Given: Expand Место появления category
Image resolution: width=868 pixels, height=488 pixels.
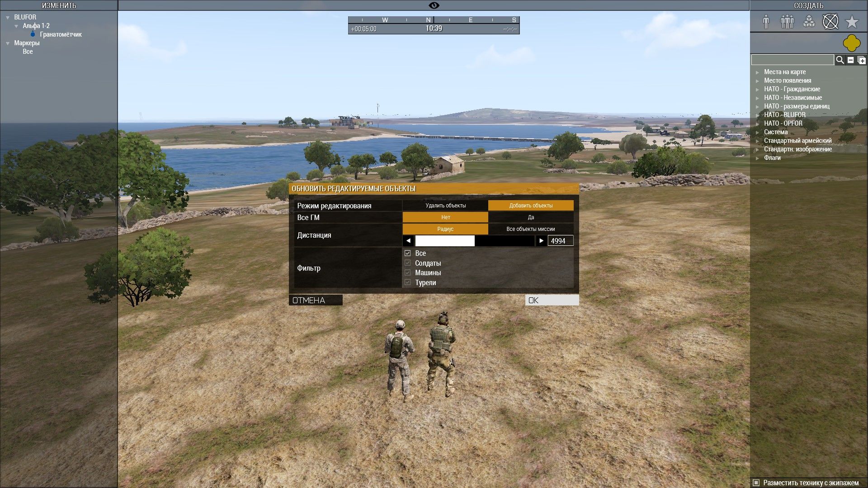Looking at the screenshot, I should point(758,81).
